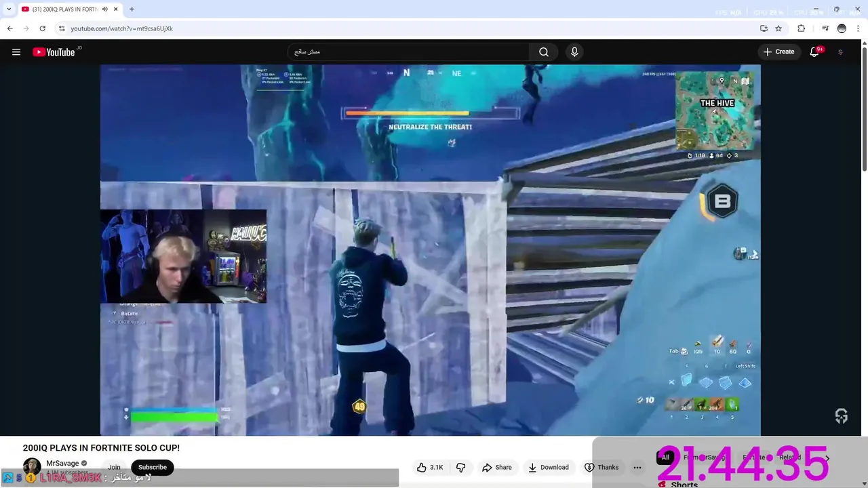Image resolution: width=868 pixels, height=488 pixels.
Task: Dislike the video
Action: [x=461, y=467]
